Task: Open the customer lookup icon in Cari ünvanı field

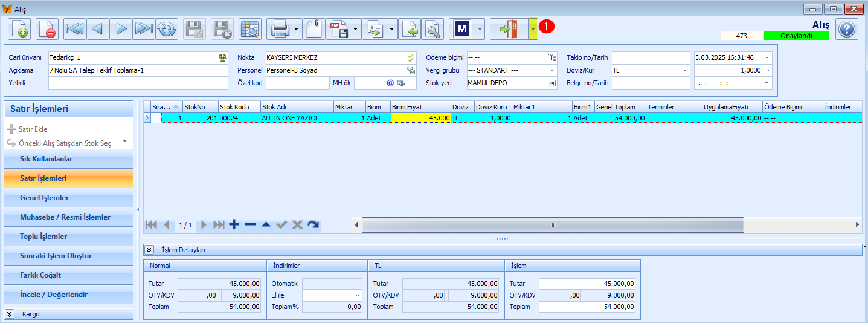Action: pos(223,57)
